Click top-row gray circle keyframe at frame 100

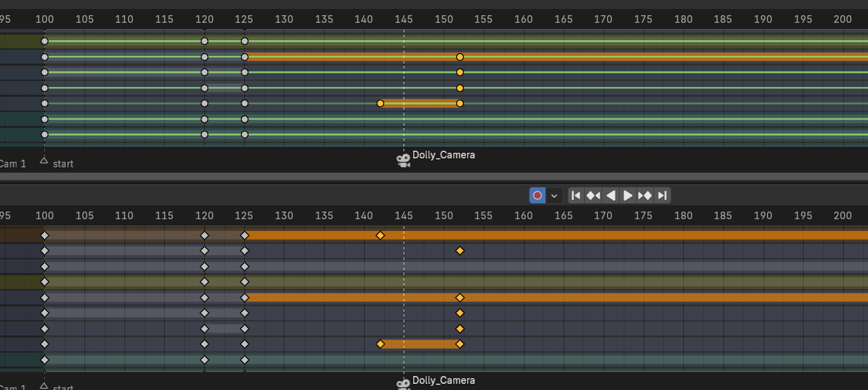click(45, 41)
